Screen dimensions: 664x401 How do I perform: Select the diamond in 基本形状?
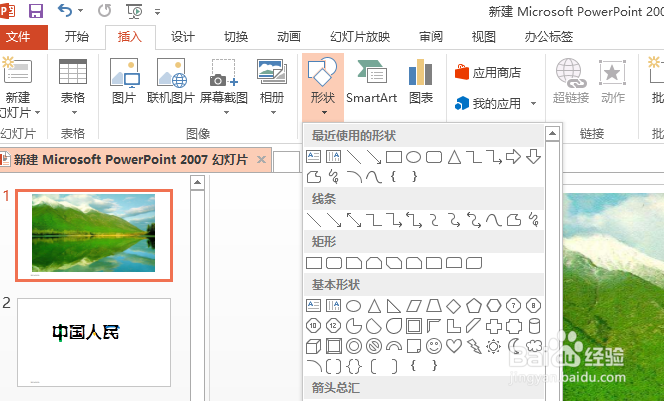(454, 306)
